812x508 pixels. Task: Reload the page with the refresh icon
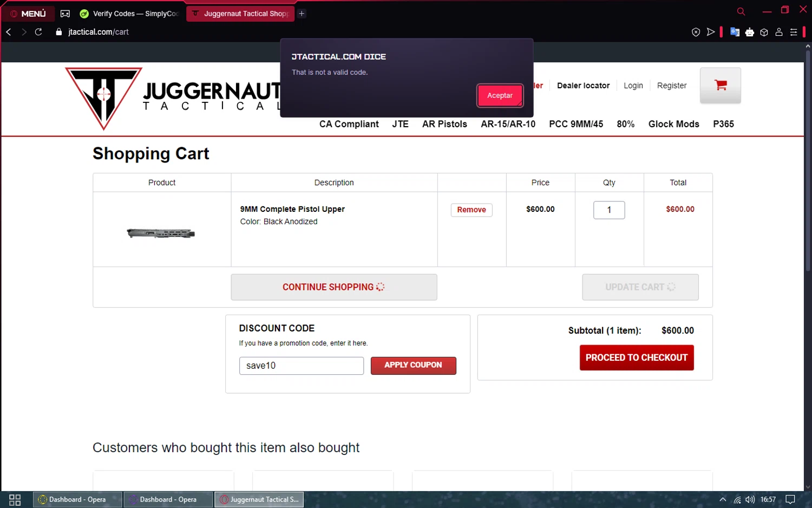[38, 32]
